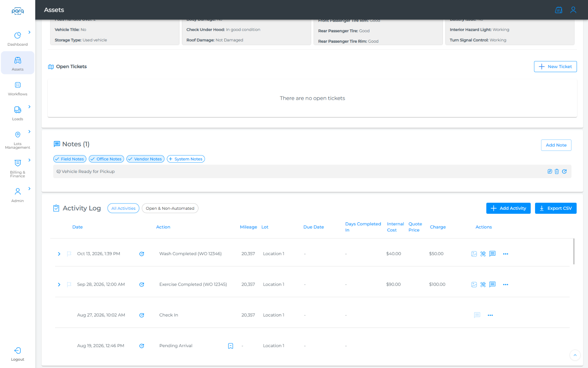588x368 pixels.
Task: Flag the Sep 28, 2026 activity
Action: 69,284
